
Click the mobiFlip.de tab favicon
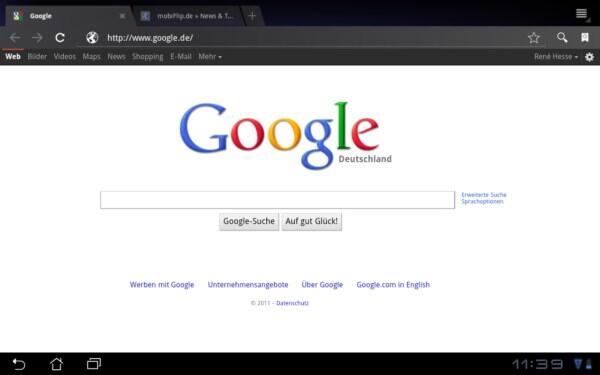pos(145,16)
